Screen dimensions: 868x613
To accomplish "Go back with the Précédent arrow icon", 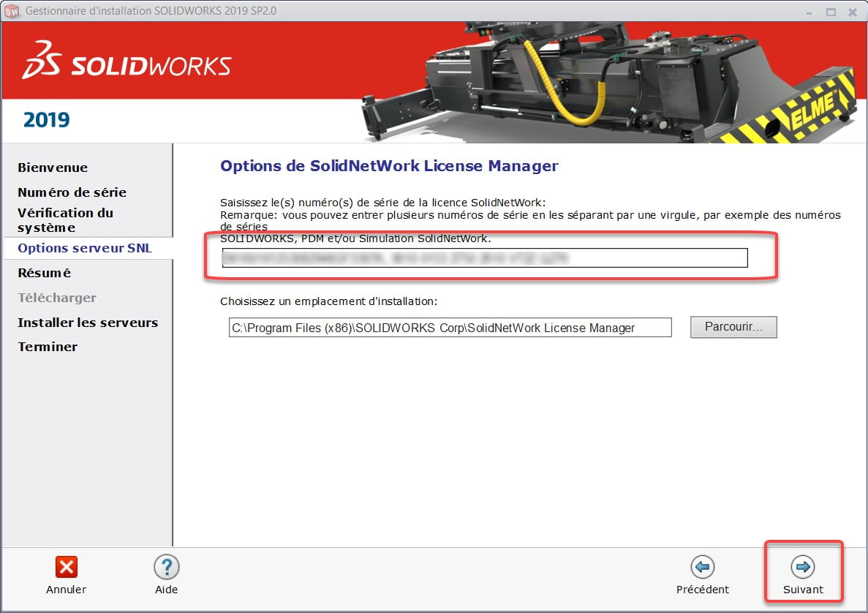I will [x=703, y=567].
